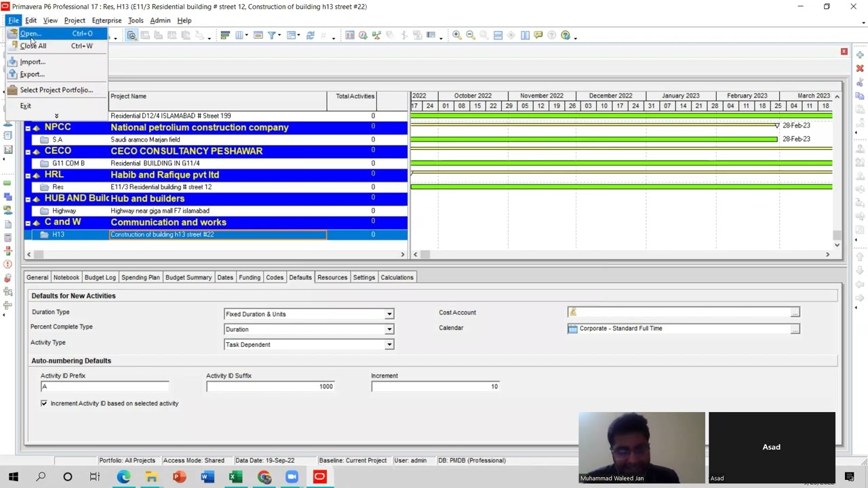Click the Schedule clock toolbar icon
Screen dimensions: 868x488
pos(363,35)
